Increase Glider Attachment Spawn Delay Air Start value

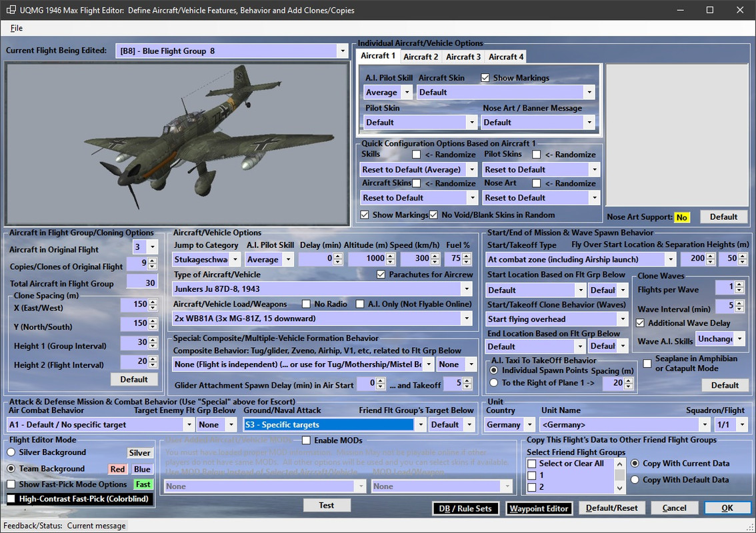click(x=381, y=380)
